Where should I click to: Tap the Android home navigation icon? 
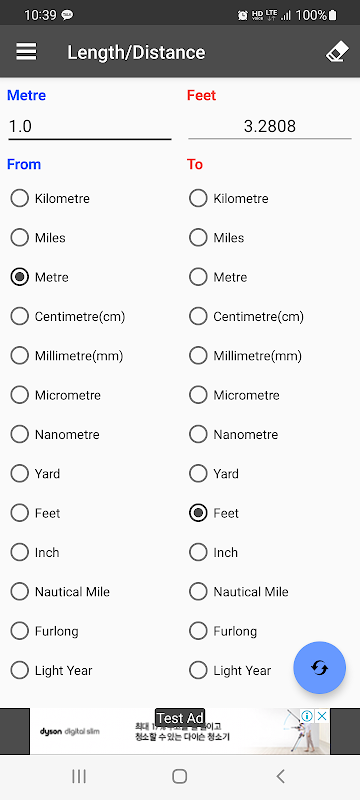179,776
